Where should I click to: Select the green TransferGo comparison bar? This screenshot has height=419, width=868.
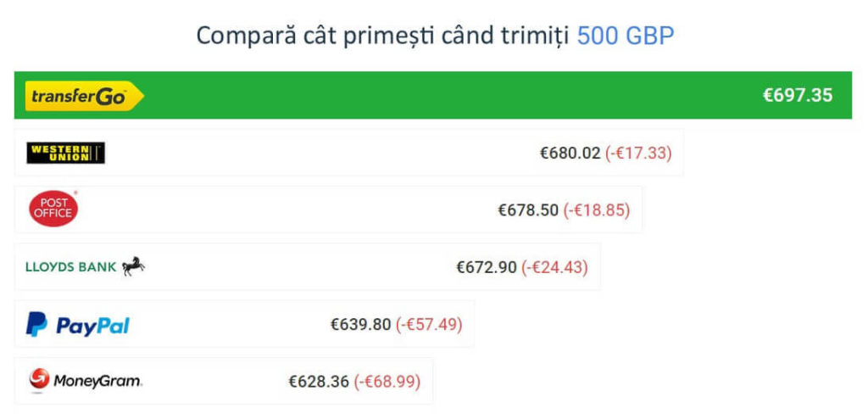pyautogui.click(x=433, y=95)
